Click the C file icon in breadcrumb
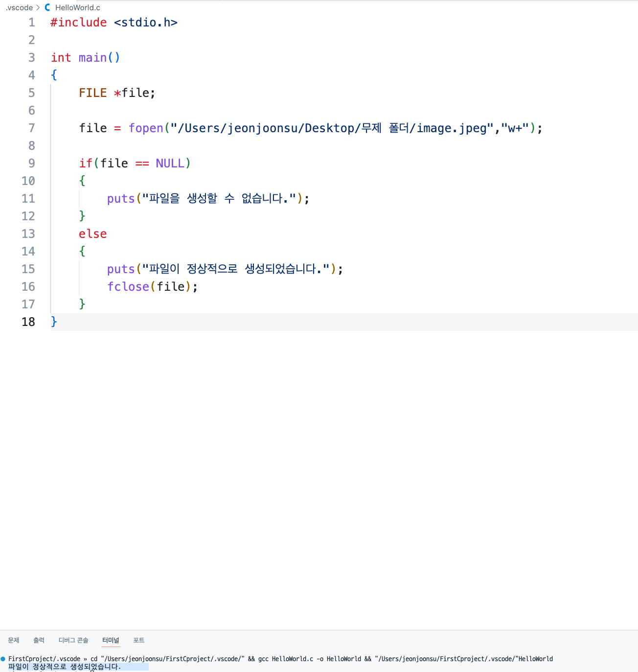Image resolution: width=638 pixels, height=672 pixels. 47,8
